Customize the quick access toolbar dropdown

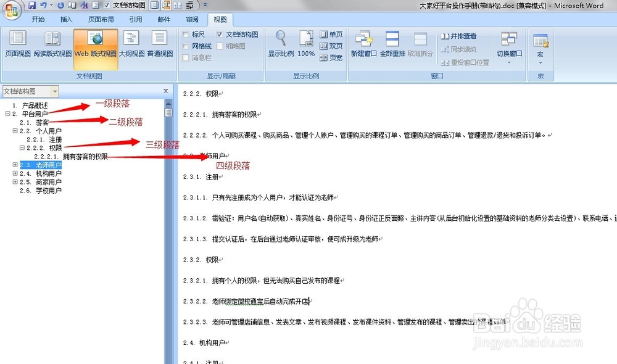pos(205,6)
